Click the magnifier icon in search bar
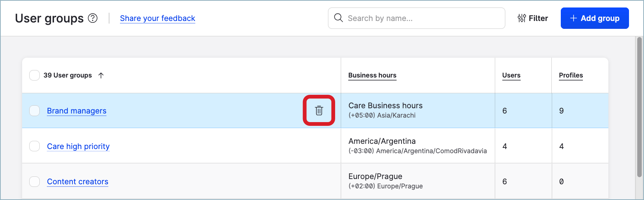644x200 pixels. coord(338,18)
